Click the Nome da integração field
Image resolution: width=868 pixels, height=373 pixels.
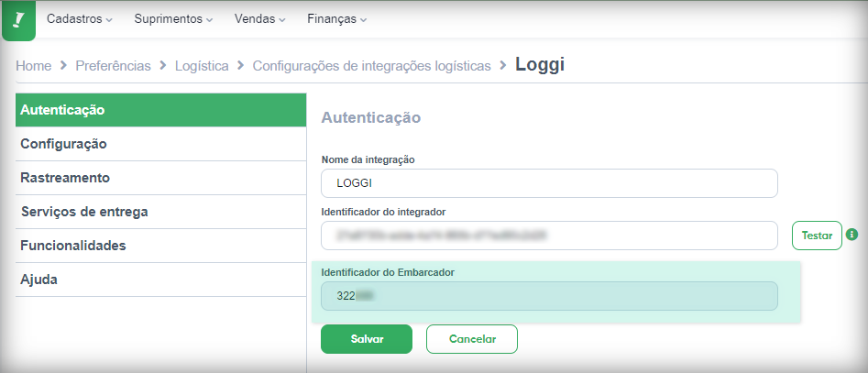[549, 183]
